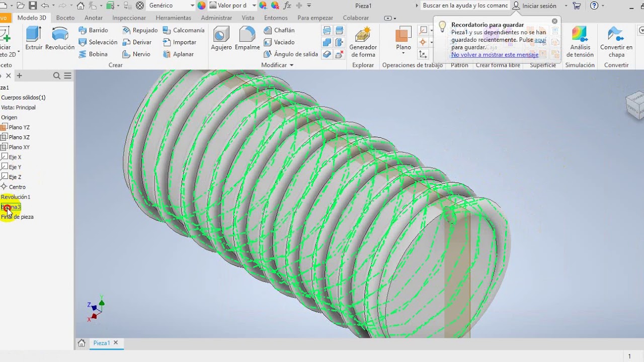
Task: Click the help search field
Action: tap(465, 6)
